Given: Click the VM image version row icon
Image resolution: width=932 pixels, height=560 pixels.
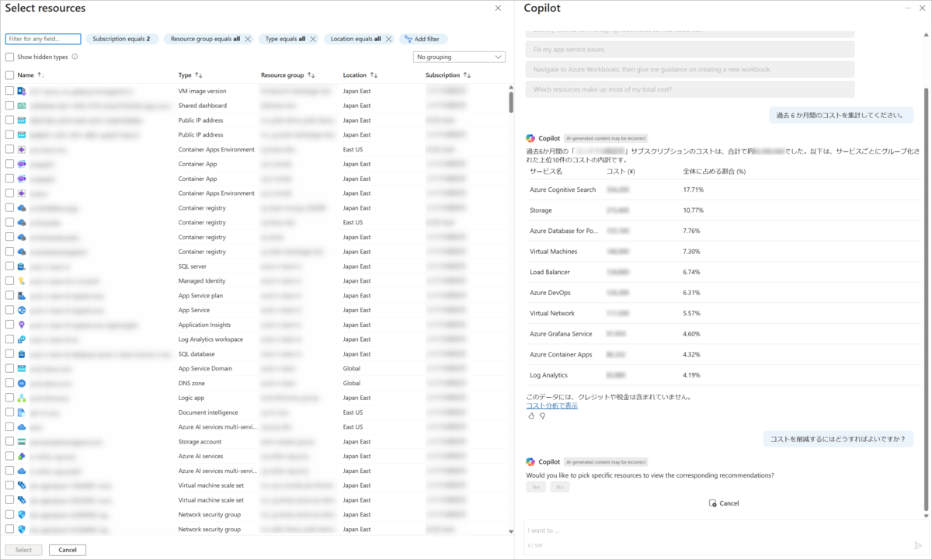Looking at the screenshot, I should pyautogui.click(x=22, y=91).
